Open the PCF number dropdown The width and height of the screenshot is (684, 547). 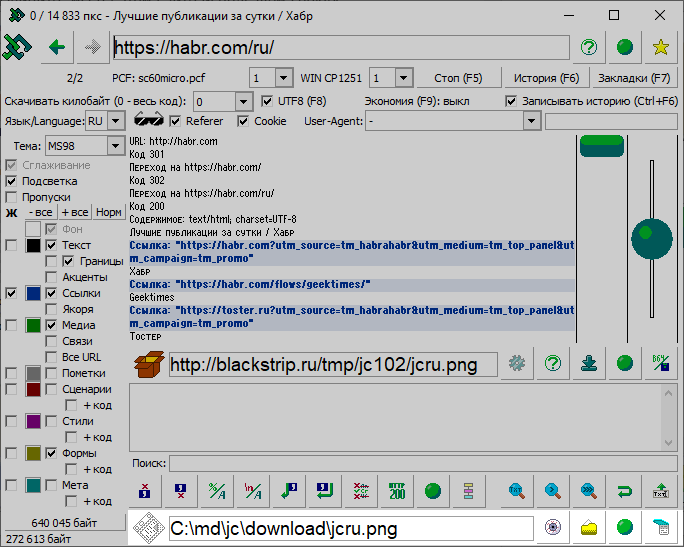[x=284, y=78]
